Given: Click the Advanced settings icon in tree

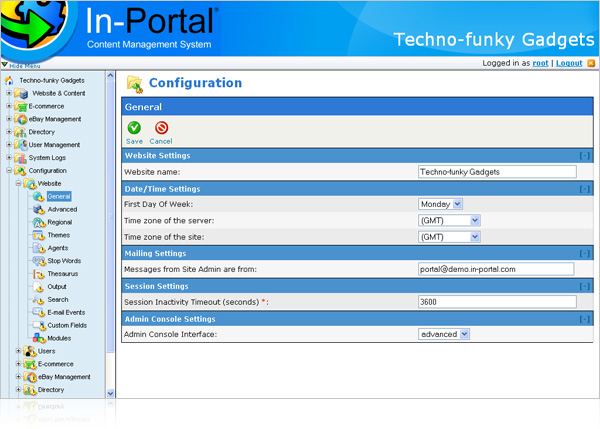Looking at the screenshot, I should 39,209.
